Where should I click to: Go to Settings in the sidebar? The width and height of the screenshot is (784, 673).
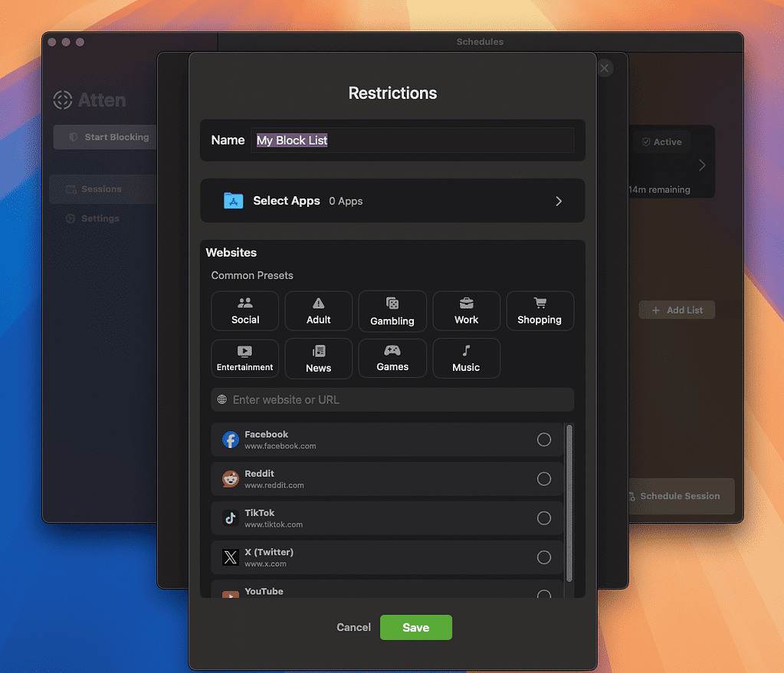(x=100, y=218)
